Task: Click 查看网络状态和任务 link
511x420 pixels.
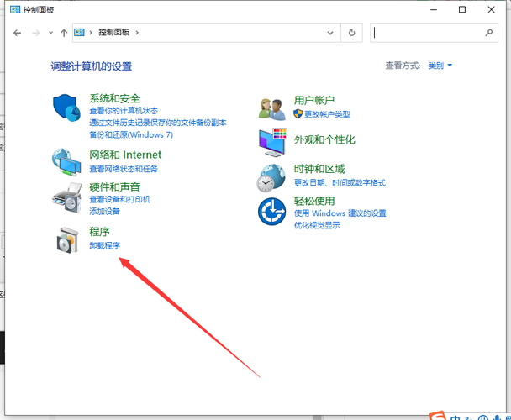Action: [124, 169]
